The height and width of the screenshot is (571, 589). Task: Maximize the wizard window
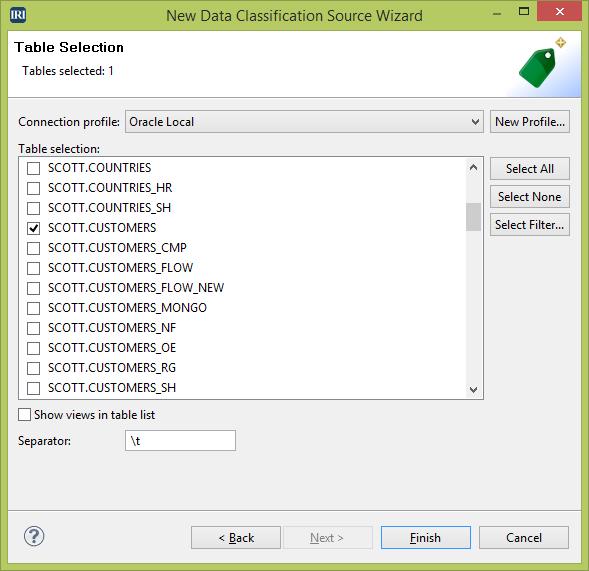[524, 11]
